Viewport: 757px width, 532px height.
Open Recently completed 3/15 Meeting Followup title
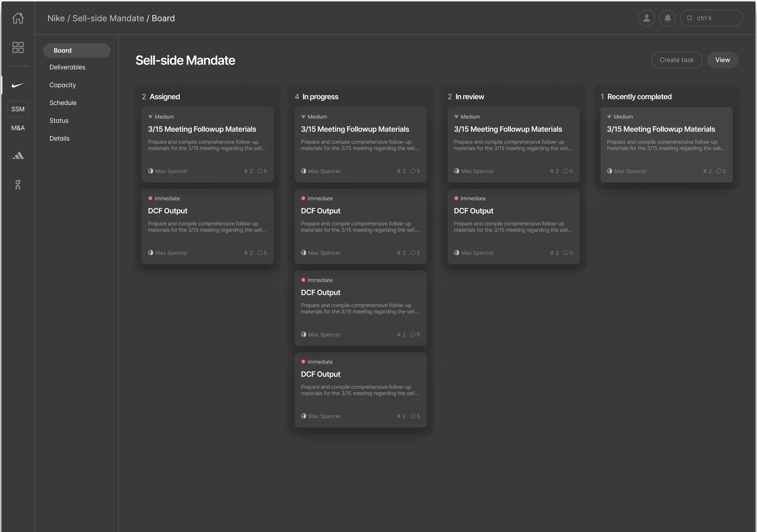pos(661,129)
